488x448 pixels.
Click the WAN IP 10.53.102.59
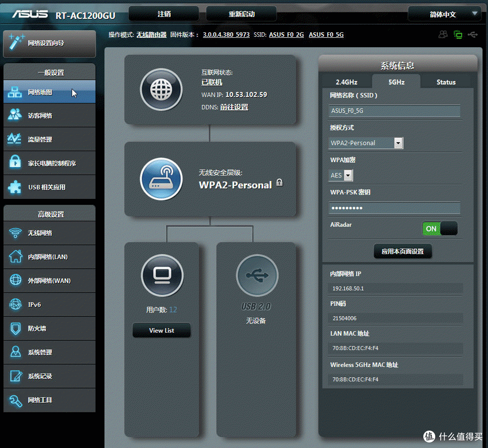point(246,94)
